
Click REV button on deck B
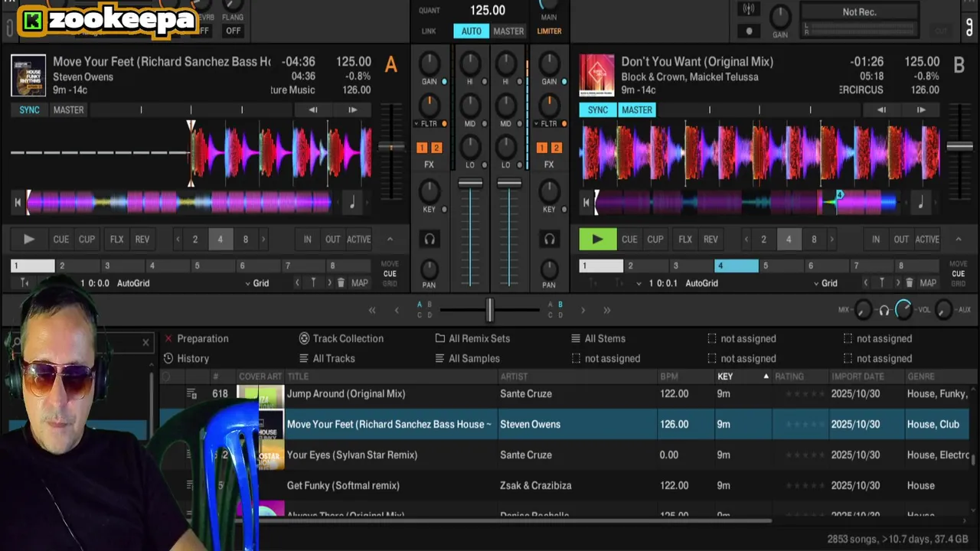(x=710, y=239)
